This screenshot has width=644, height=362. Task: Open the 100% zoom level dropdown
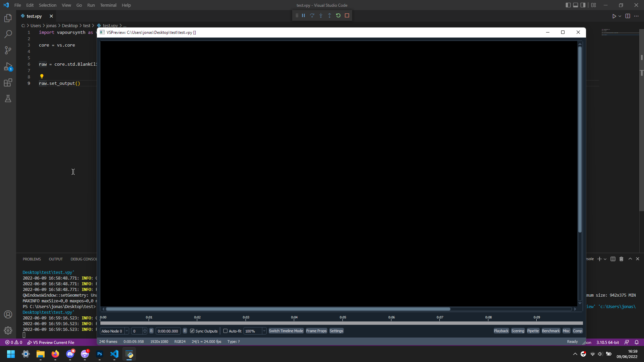click(x=264, y=331)
